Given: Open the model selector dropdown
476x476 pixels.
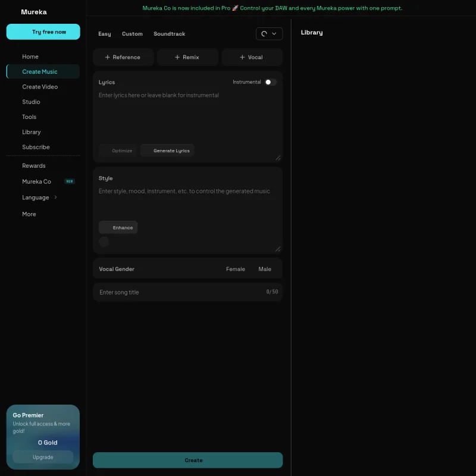Looking at the screenshot, I should click(269, 34).
